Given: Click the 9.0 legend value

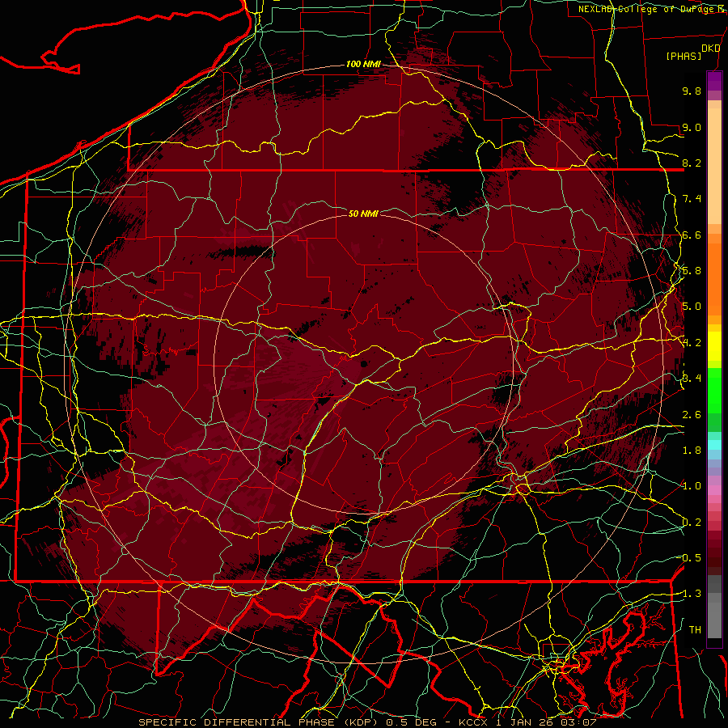Looking at the screenshot, I should pyautogui.click(x=692, y=127).
